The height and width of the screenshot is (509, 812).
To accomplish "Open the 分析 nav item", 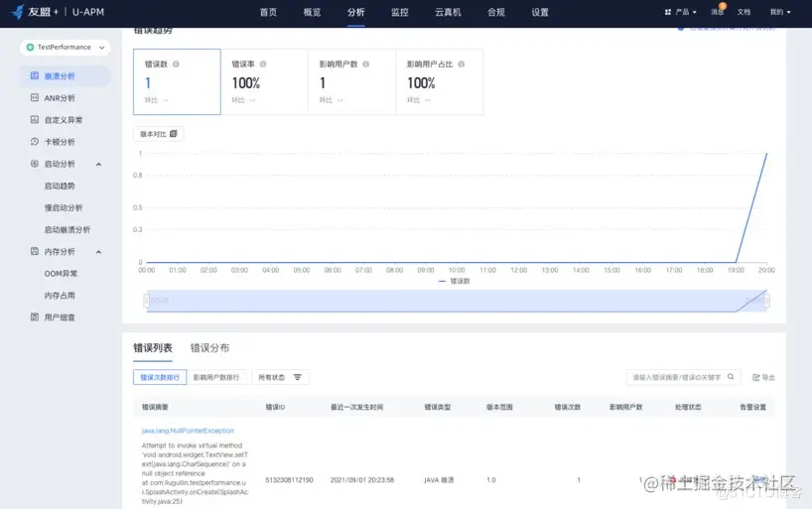I will coord(355,13).
